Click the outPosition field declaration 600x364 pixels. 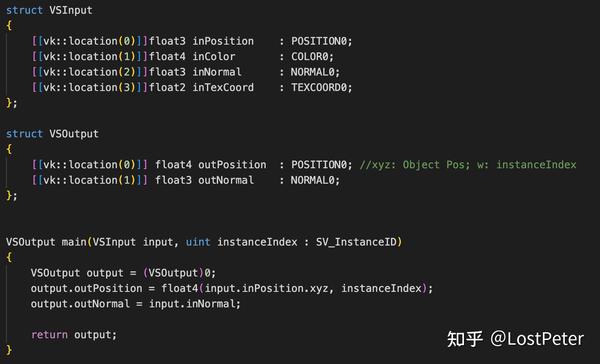[232, 165]
